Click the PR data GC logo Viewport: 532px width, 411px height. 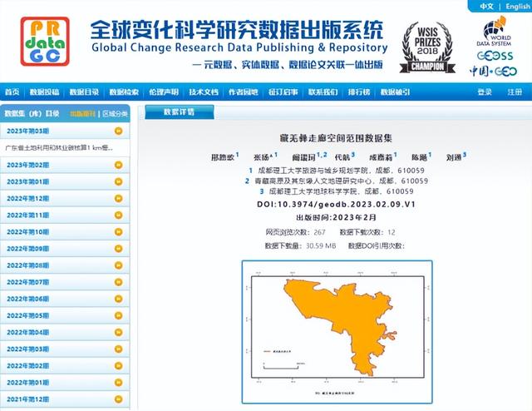coord(45,42)
